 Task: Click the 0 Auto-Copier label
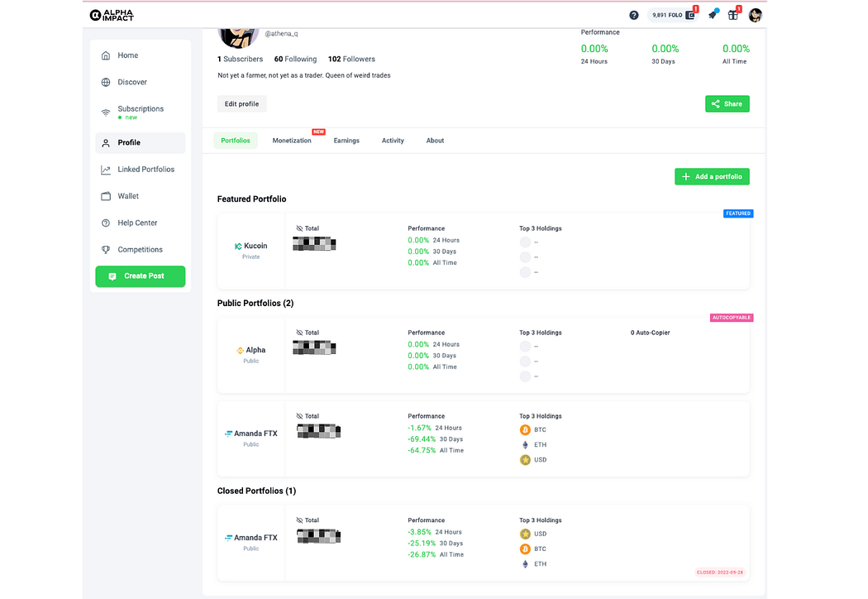pos(650,333)
